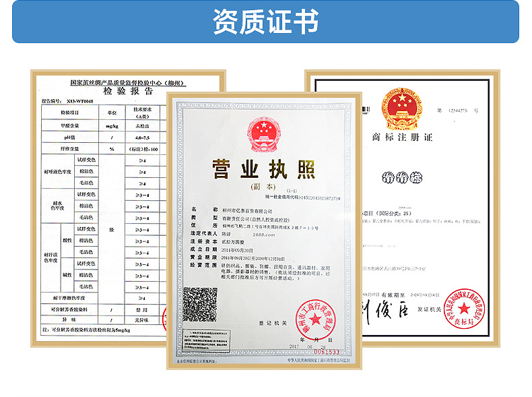
Task: Open the 检验报告 inspection report image
Action: point(100,208)
